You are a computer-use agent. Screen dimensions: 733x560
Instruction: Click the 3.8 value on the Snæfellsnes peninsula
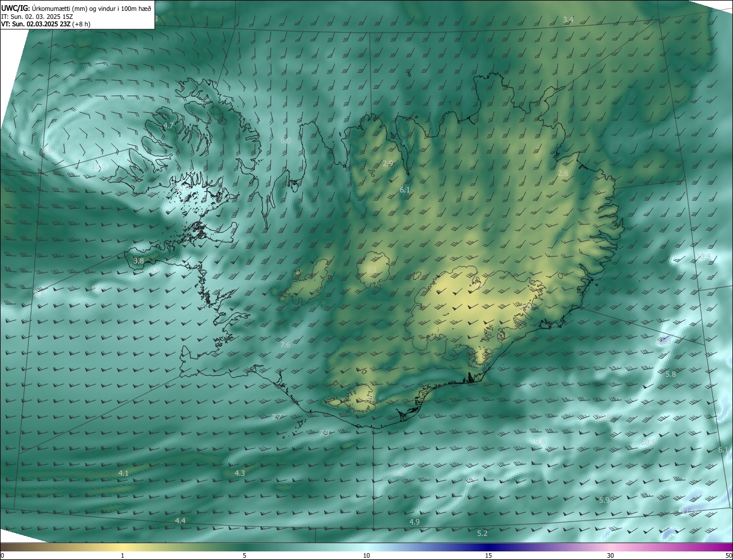(x=139, y=261)
